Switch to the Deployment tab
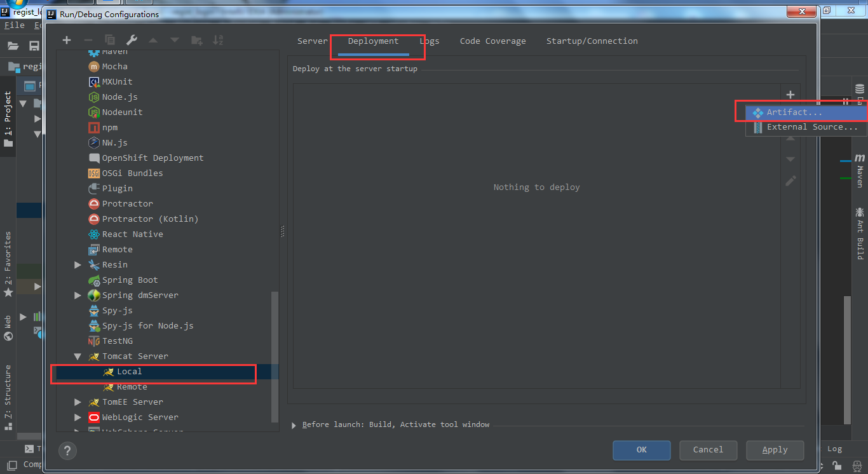 [373, 41]
